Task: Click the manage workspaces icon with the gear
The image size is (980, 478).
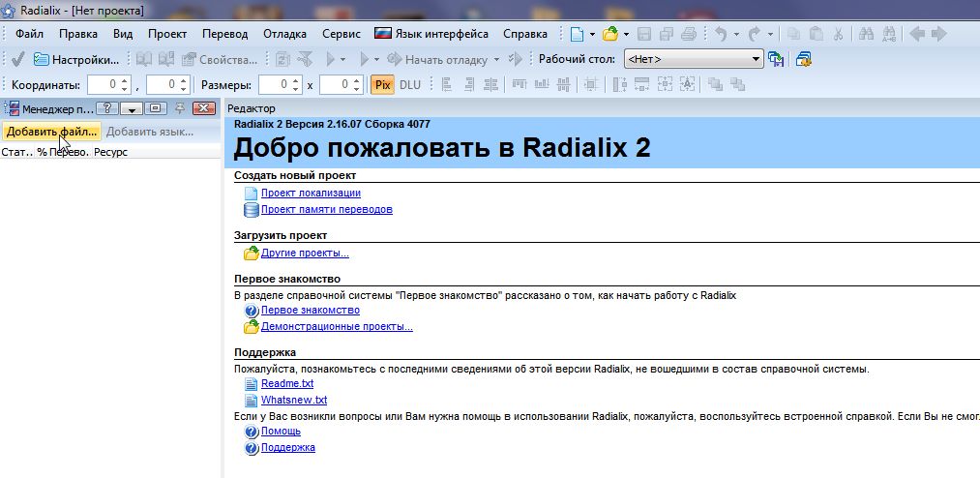Action: pos(804,60)
